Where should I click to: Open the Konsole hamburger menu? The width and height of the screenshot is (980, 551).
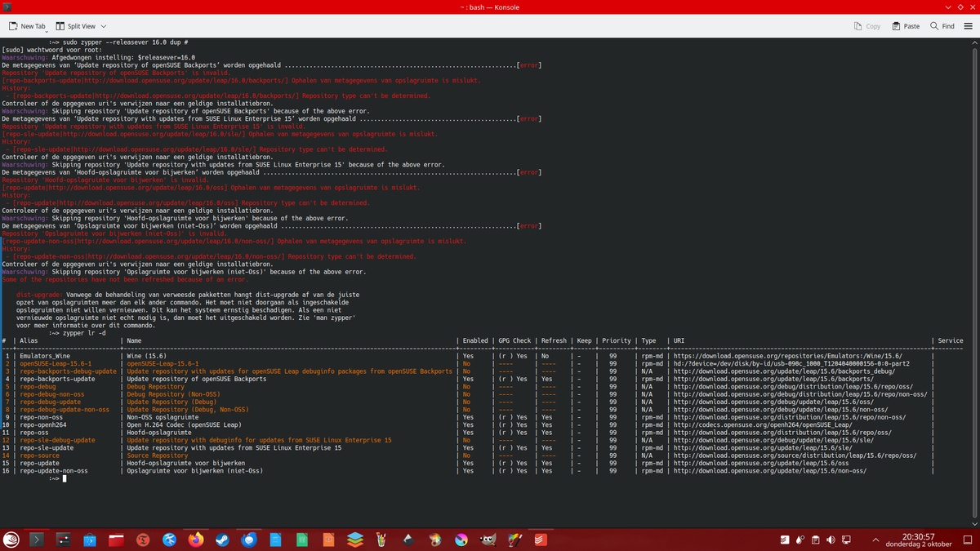[x=968, y=26]
